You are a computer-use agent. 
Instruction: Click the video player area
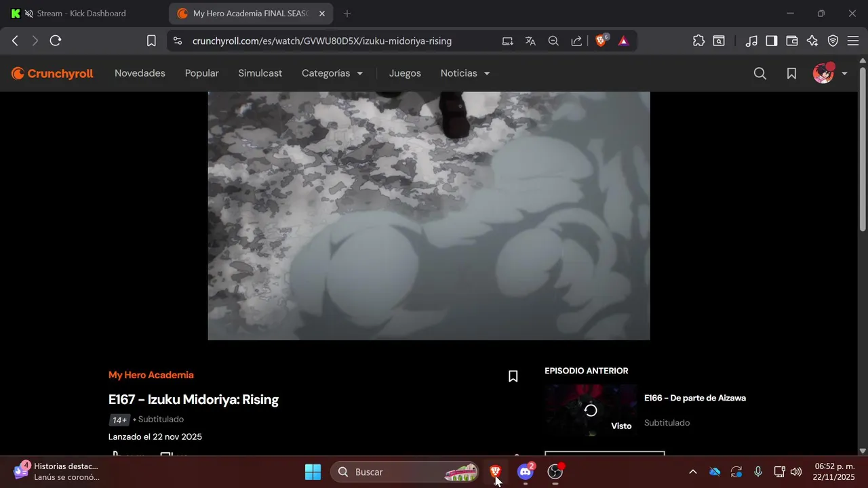pyautogui.click(x=429, y=216)
